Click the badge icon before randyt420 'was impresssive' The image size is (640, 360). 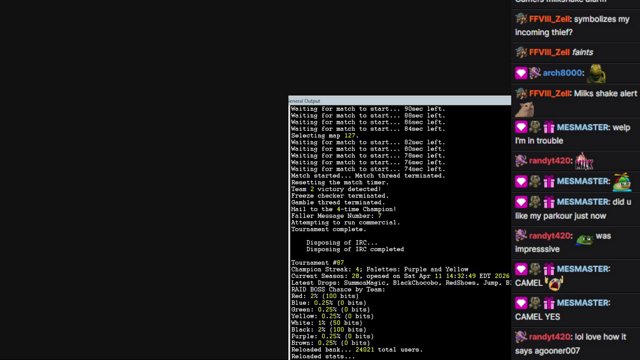521,236
